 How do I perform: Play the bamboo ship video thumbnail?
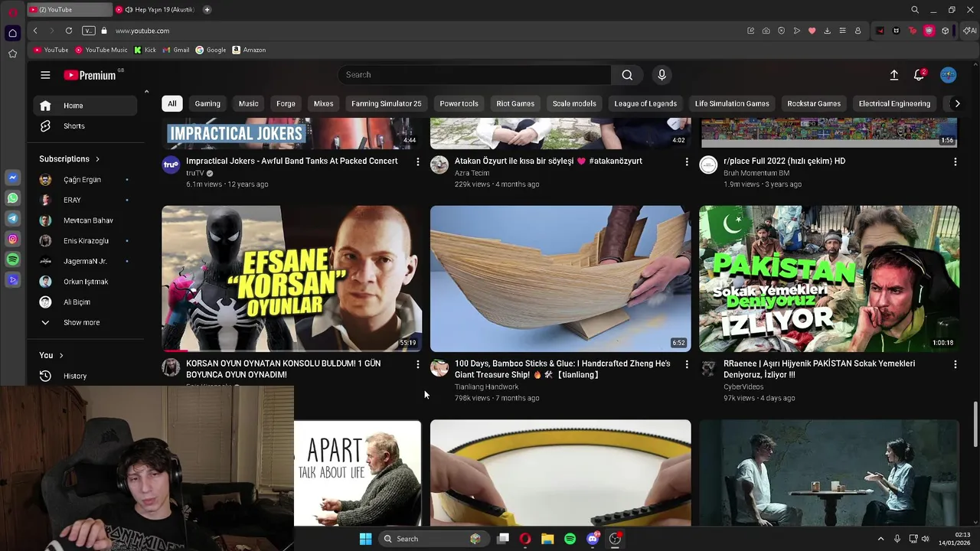click(x=560, y=279)
